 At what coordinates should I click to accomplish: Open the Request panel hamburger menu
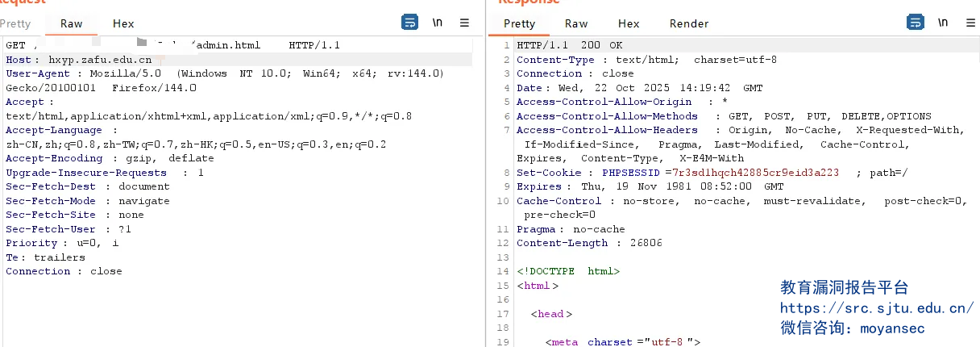[x=464, y=23]
